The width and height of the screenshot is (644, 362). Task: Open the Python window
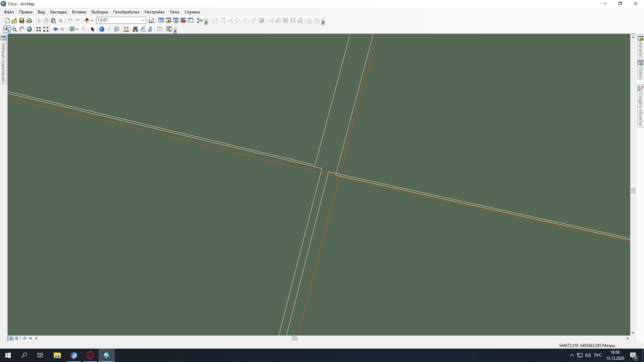tap(190, 20)
